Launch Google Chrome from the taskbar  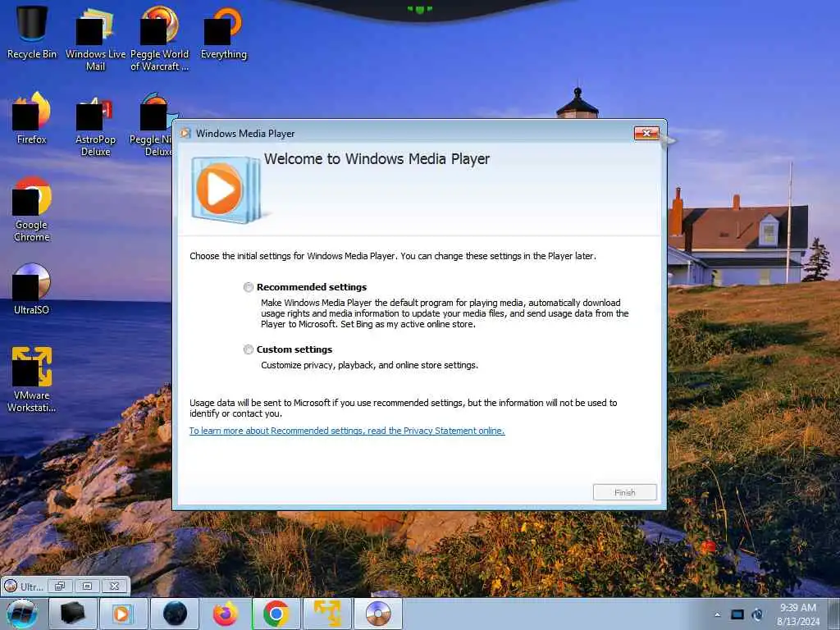(x=276, y=614)
